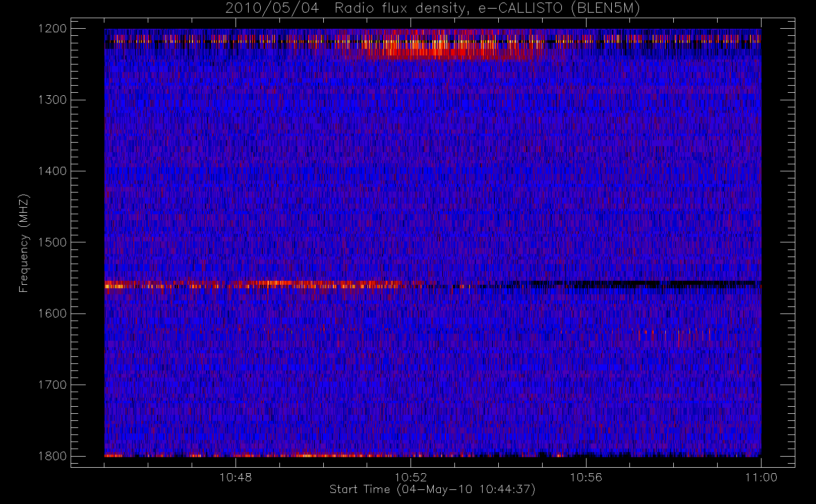Click the 1200 frequency tick label

(x=52, y=29)
